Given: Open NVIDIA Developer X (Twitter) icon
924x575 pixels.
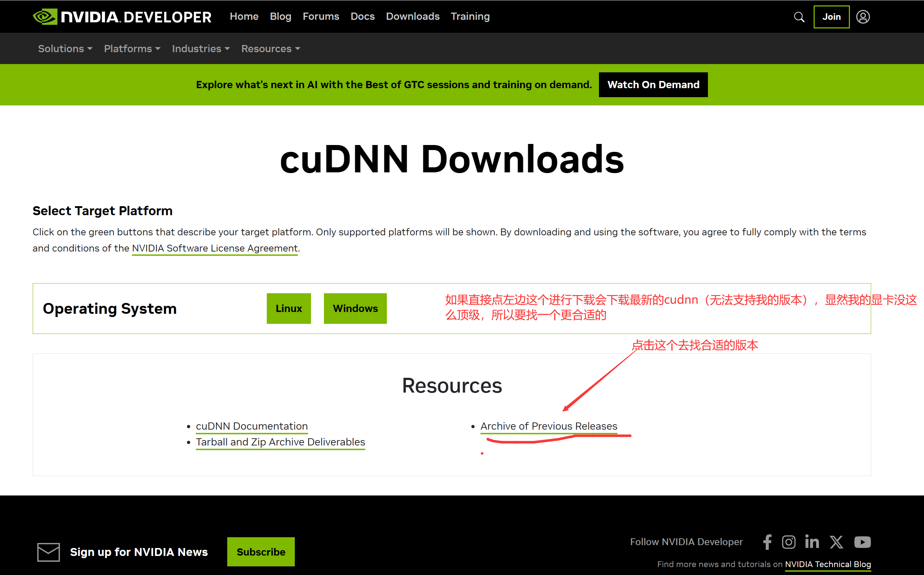Looking at the screenshot, I should point(836,542).
